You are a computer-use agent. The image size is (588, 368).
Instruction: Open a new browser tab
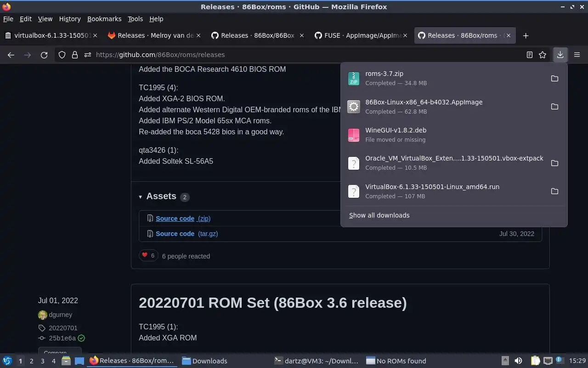pyautogui.click(x=526, y=35)
